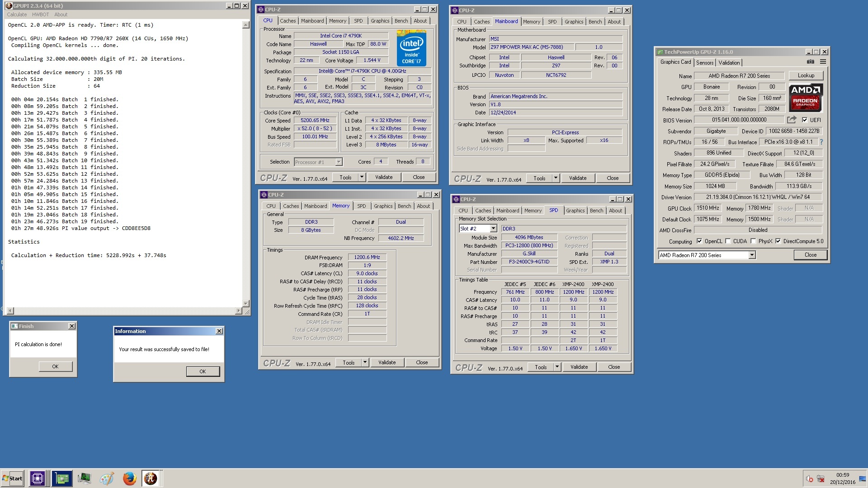Viewport: 868px width, 488px height.
Task: Click title bar icon of CPU-Z Memory window
Action: pos(264,195)
